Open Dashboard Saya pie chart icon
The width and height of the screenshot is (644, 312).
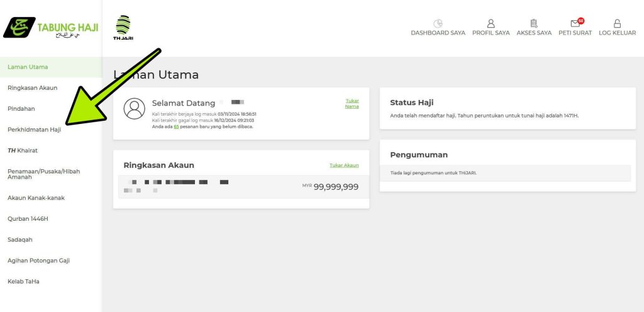[438, 23]
